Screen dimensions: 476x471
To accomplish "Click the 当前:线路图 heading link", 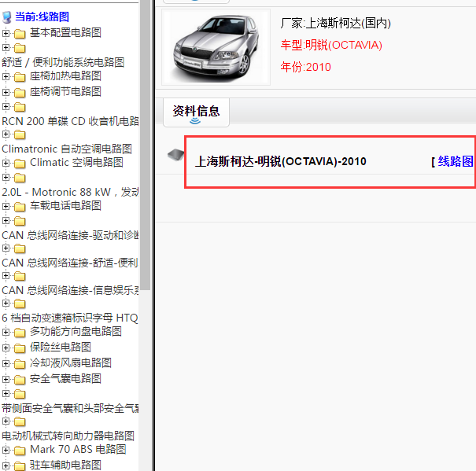I will point(42,17).
